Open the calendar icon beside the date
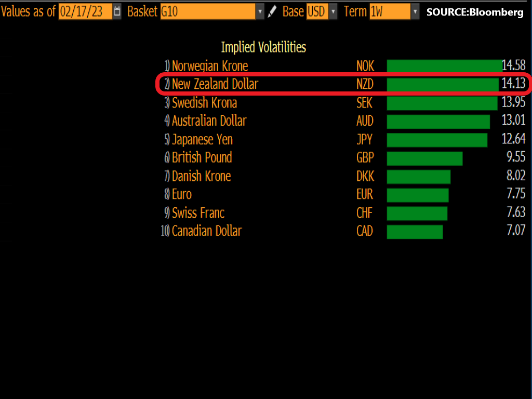 (117, 11)
